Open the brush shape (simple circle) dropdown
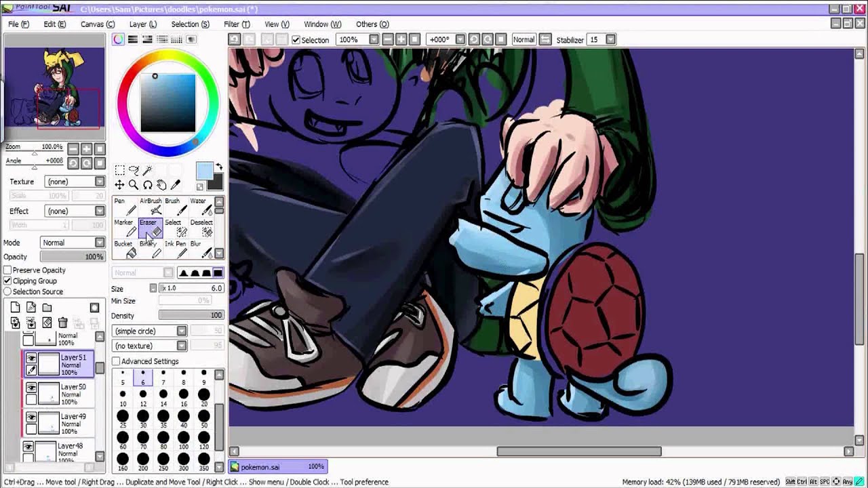Image resolution: width=868 pixels, height=488 pixels. pos(149,331)
